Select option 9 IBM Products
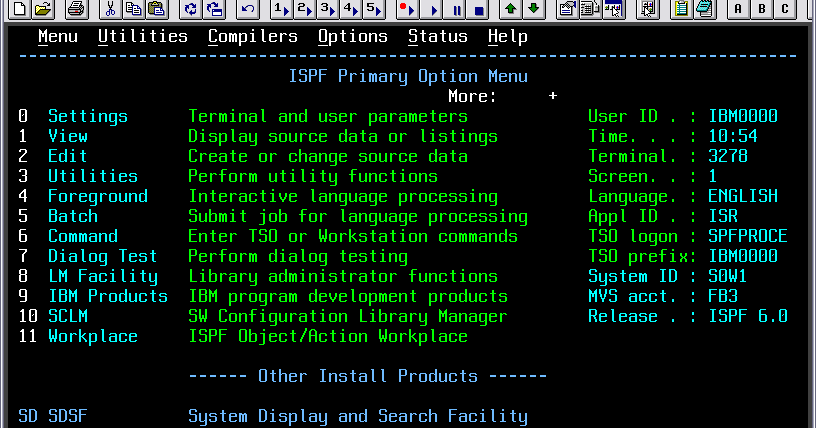Screen dimensions: 816x428 click(108, 296)
